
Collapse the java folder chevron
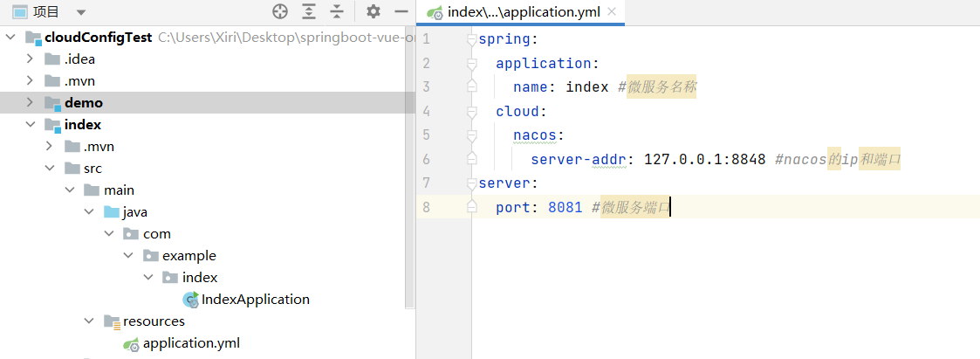89,212
